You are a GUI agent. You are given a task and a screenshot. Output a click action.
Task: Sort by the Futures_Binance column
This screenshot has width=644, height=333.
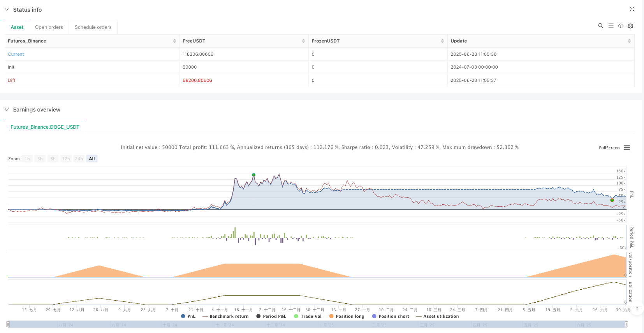point(174,41)
